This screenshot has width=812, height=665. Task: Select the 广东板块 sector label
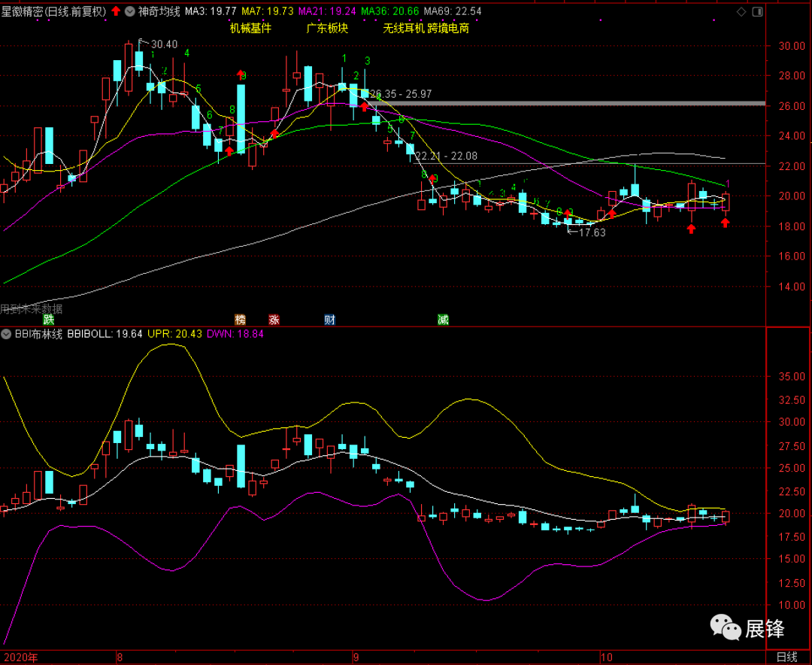[327, 28]
